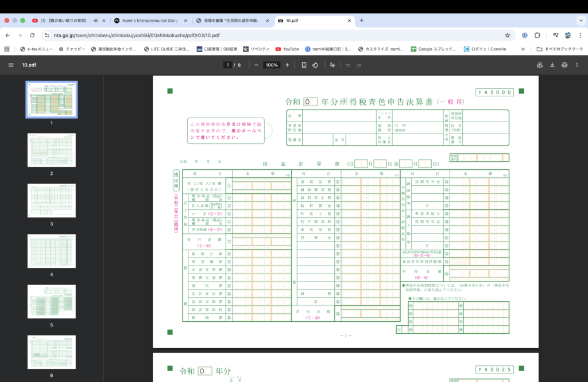Toggle the PDF sidebar menu icon
588x382 pixels.
[x=11, y=65]
